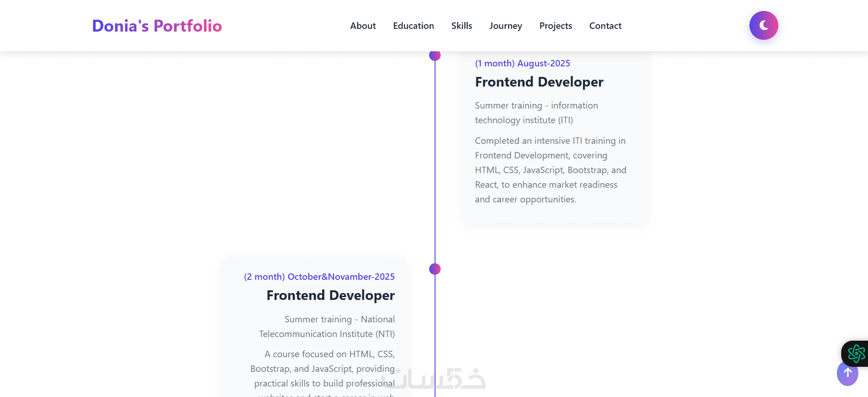Viewport: 868px width, 397px height.
Task: Open the Contact nav link
Action: click(605, 26)
